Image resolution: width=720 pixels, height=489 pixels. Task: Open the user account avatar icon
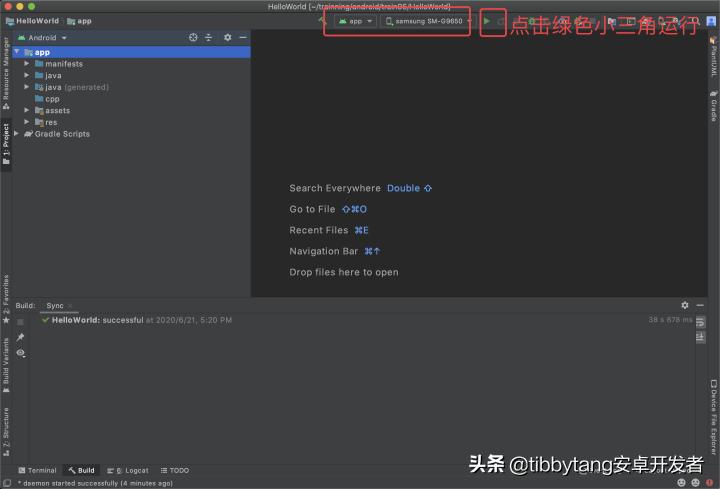point(711,21)
